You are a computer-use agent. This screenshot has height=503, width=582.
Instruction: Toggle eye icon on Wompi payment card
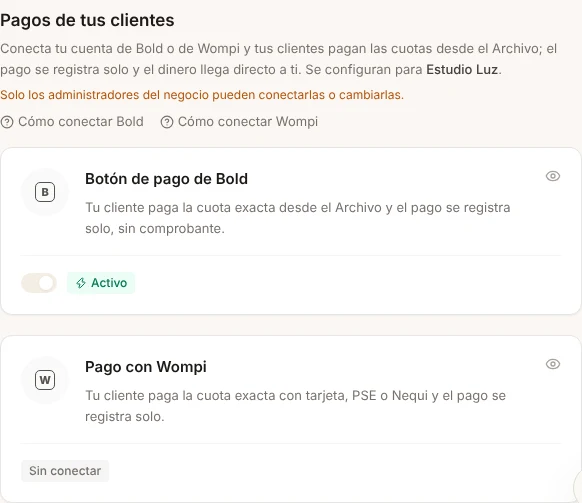pos(553,364)
